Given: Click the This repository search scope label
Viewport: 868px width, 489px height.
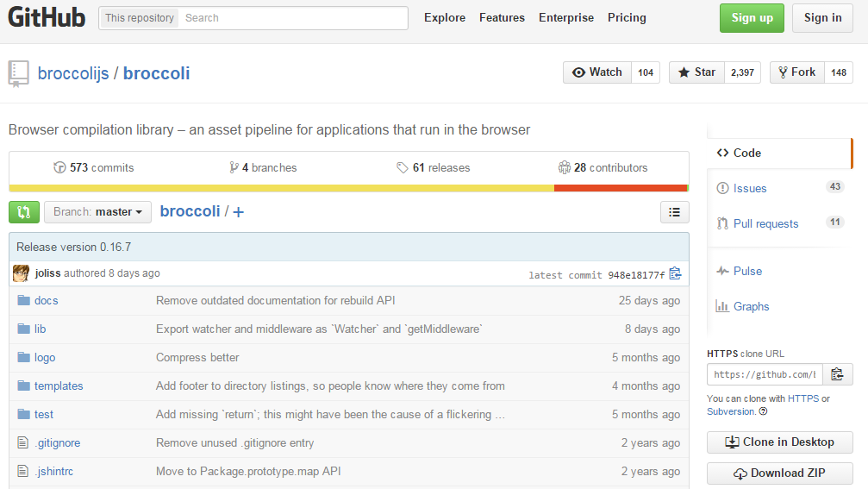Looking at the screenshot, I should pos(139,18).
